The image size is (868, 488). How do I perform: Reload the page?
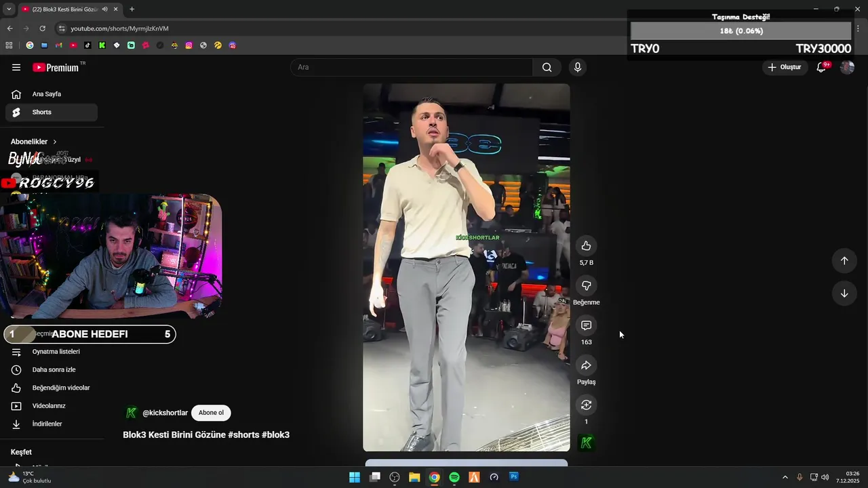pos(42,28)
